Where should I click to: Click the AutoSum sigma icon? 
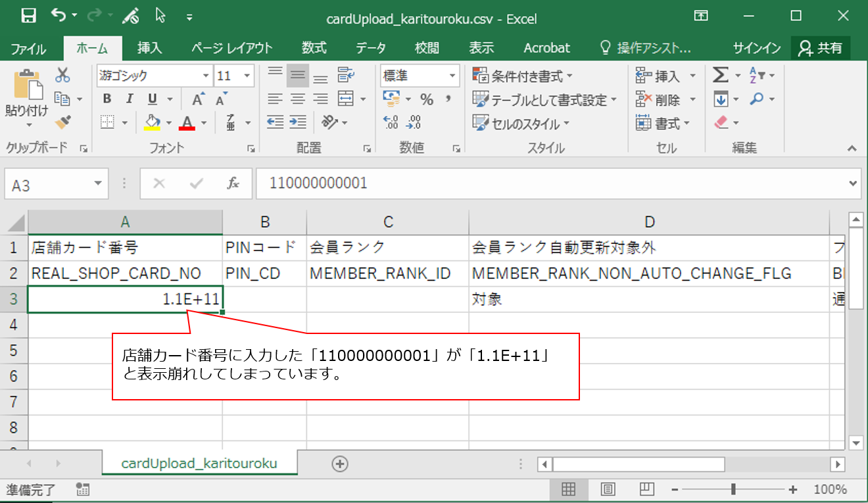(x=720, y=76)
